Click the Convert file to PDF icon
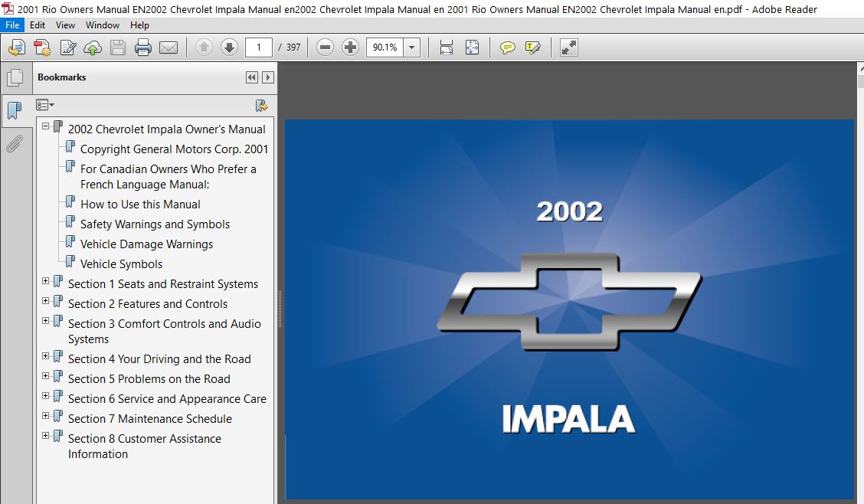The image size is (864, 504). coord(42,47)
